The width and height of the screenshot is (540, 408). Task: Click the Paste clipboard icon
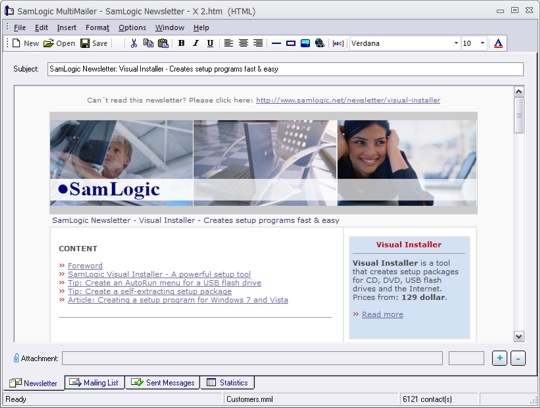163,43
